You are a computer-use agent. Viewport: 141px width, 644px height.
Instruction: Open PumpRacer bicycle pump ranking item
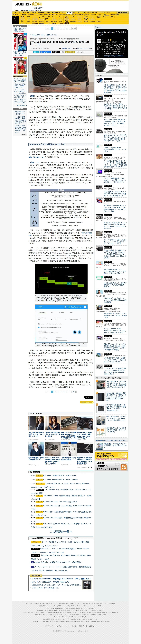tap(111, 385)
